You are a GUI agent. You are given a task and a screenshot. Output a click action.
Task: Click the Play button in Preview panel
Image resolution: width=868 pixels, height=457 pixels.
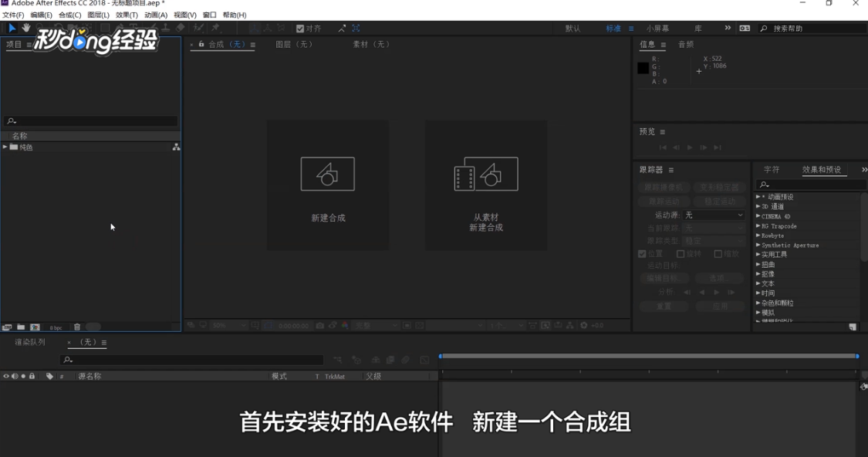[690, 147]
